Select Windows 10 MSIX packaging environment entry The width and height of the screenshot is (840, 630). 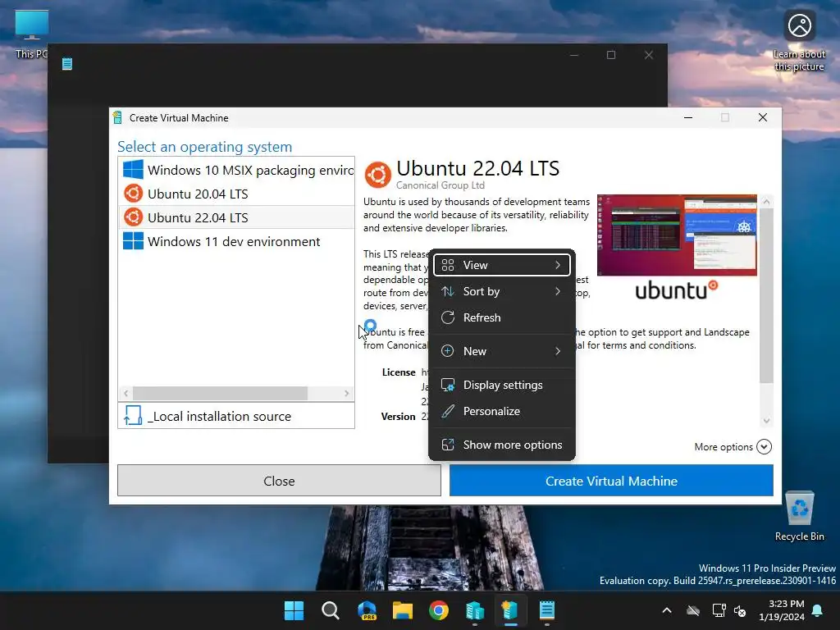click(x=236, y=170)
